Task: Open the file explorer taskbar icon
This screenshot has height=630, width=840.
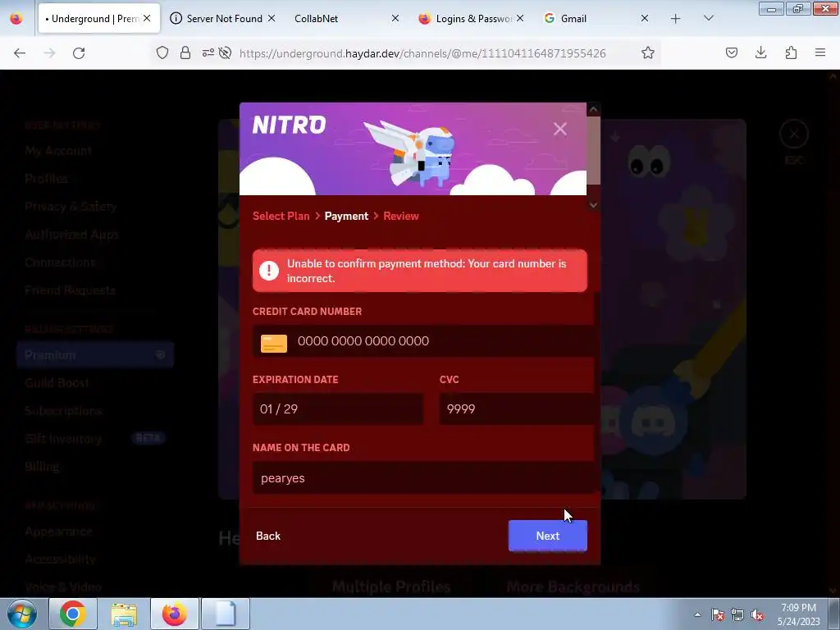Action: pyautogui.click(x=124, y=614)
